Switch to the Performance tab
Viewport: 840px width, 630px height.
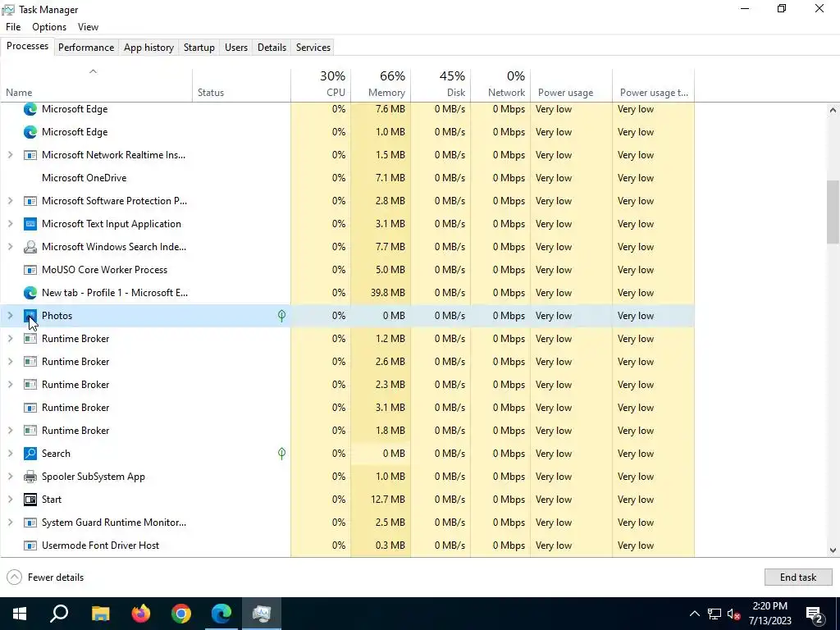pyautogui.click(x=86, y=47)
